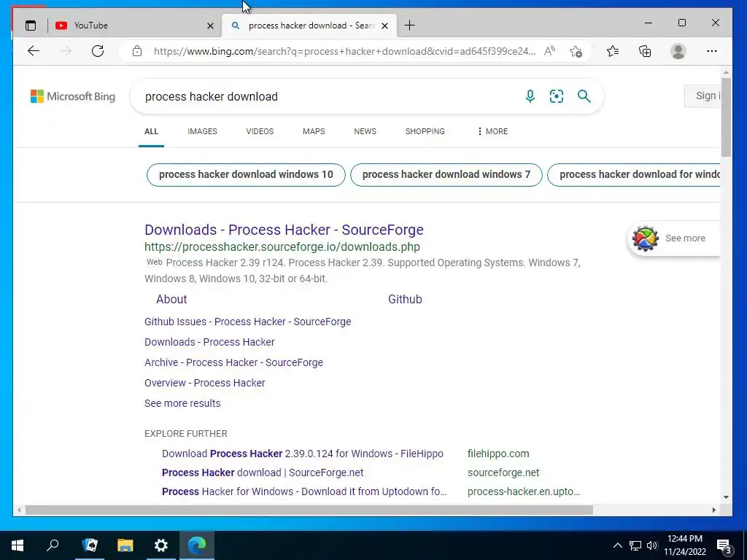Open Downloads - Process Hacker sublink
The height and width of the screenshot is (560, 747).
point(209,343)
